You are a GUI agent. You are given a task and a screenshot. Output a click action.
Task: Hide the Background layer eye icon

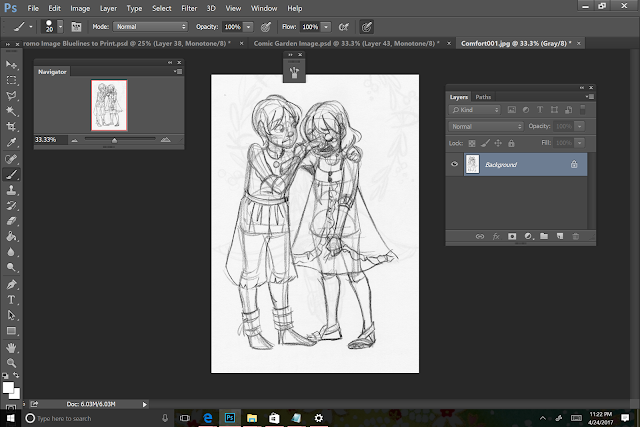point(454,164)
